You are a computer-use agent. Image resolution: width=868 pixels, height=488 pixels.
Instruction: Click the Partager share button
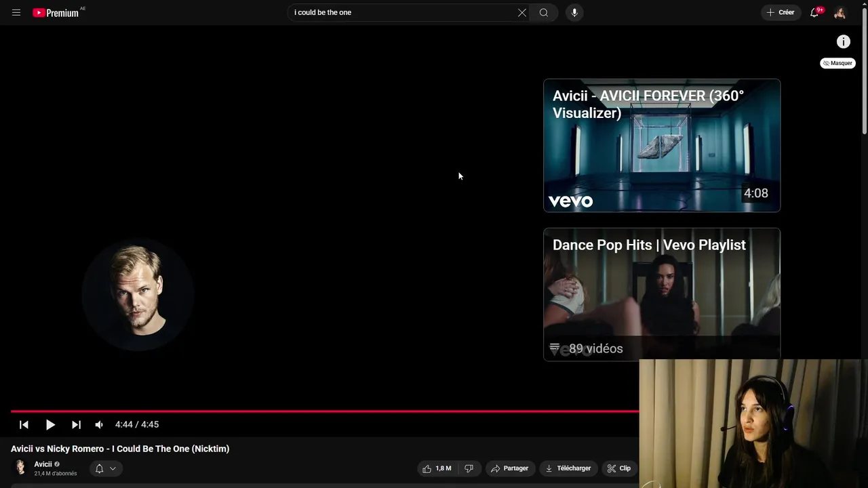(509, 468)
